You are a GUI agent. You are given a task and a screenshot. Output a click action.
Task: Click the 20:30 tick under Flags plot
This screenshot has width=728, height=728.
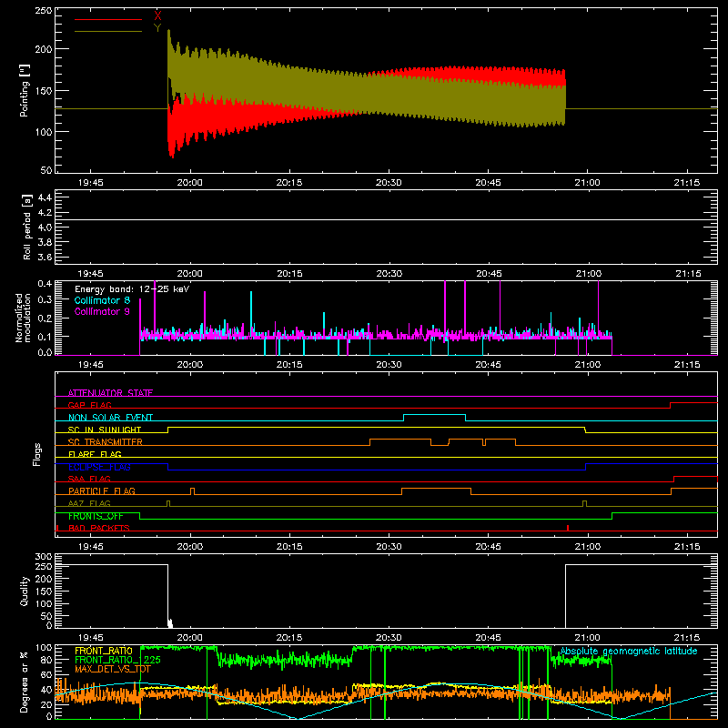pyautogui.click(x=389, y=547)
